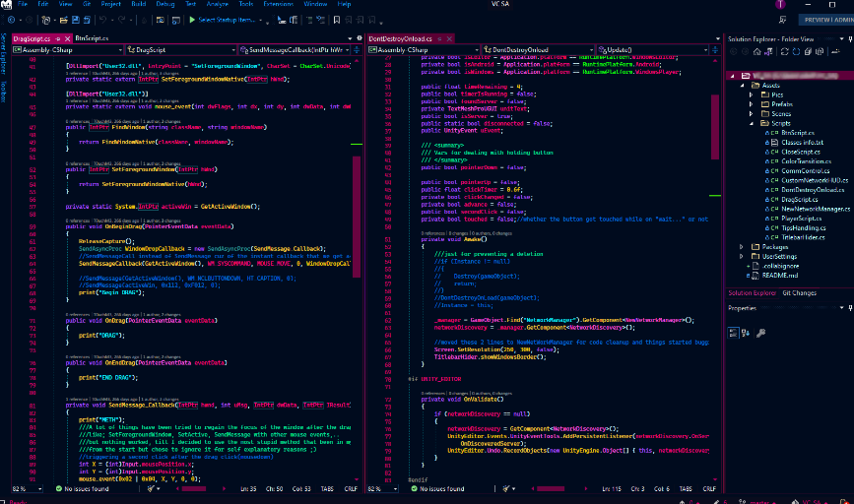Click right editor vertical scrollbar thumb
The height and width of the screenshot is (504, 854).
(x=714, y=127)
